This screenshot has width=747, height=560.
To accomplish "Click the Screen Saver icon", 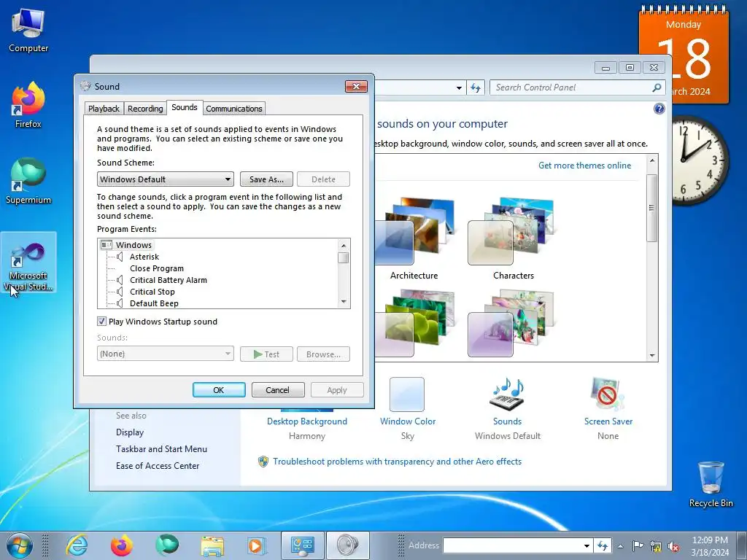I will [x=608, y=394].
